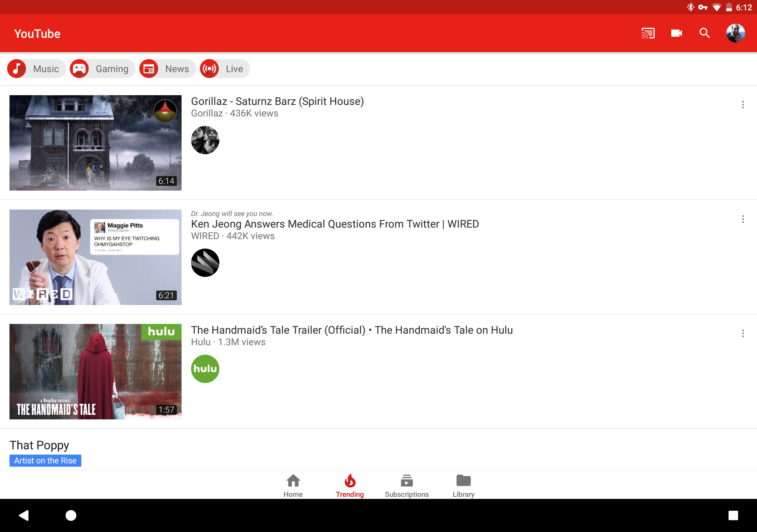This screenshot has width=757, height=532.
Task: Select the Live category icon
Action: [209, 69]
